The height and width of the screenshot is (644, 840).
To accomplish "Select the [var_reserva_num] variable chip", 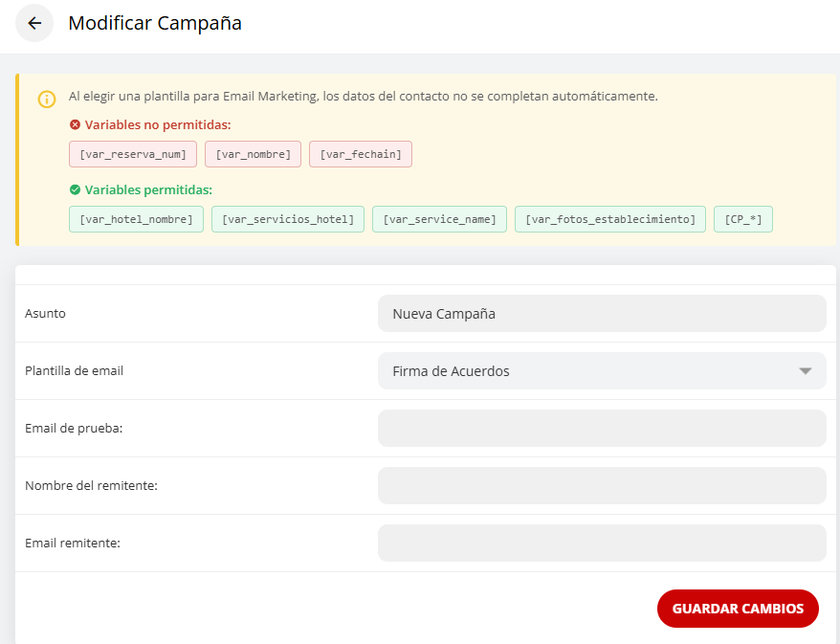I will point(133,154).
